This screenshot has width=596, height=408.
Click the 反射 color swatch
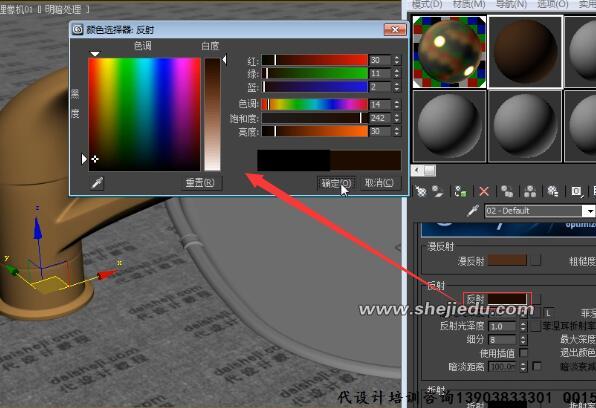point(507,299)
